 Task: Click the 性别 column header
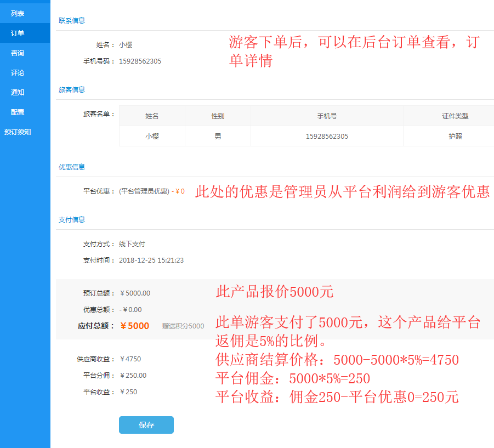[x=218, y=116]
